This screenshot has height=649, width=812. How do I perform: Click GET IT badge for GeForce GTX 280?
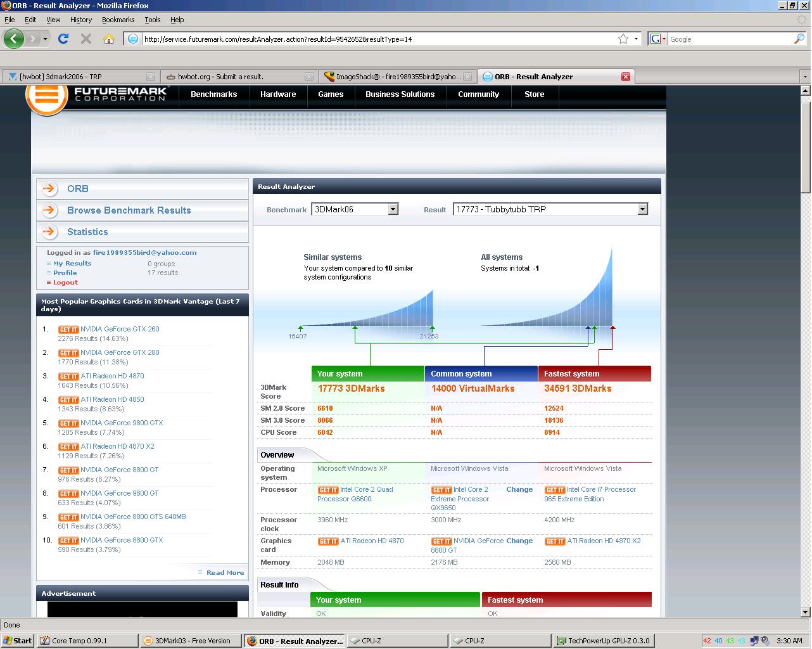tap(68, 353)
